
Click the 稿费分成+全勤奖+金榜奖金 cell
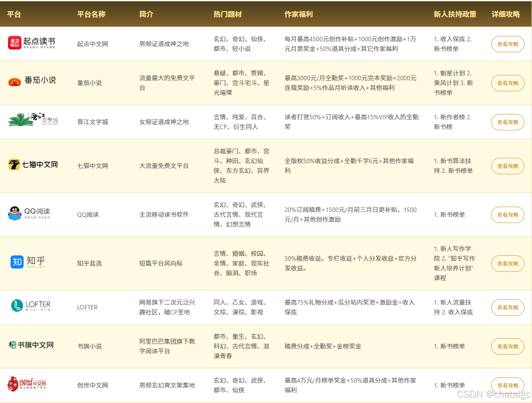coord(323,346)
